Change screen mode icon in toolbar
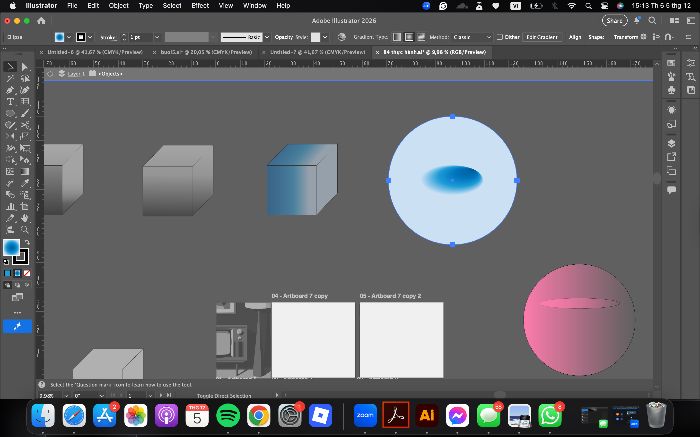700x437 pixels. [17, 297]
